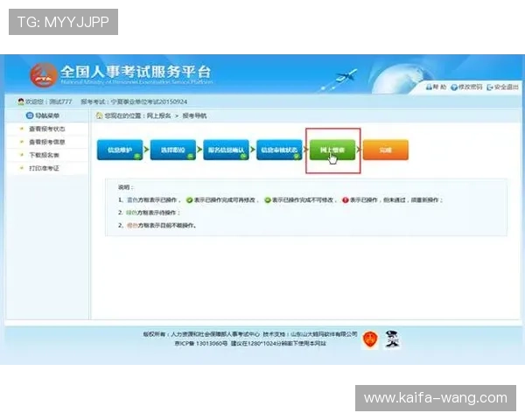This screenshot has width=525, height=420.
Task: Click the 导航菜单 header icon
Action: coord(30,115)
